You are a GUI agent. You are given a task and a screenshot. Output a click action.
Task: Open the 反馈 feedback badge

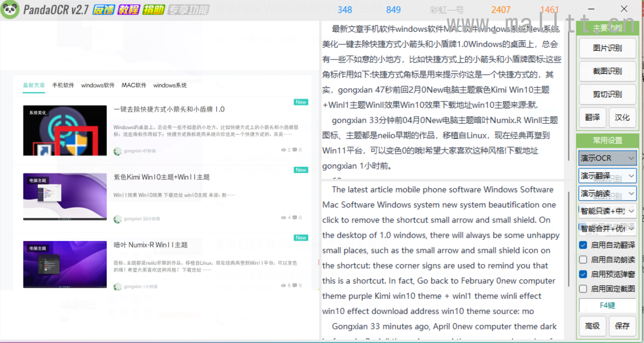[x=104, y=10]
